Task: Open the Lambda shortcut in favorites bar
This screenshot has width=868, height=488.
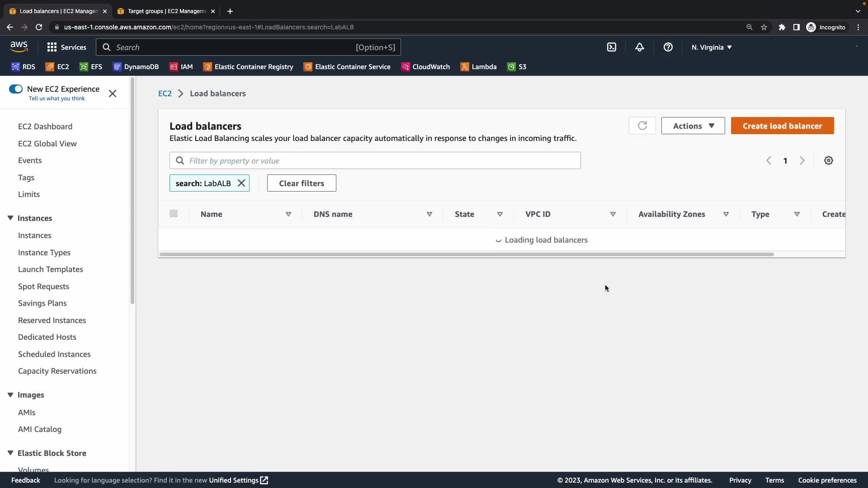Action: [x=478, y=67]
